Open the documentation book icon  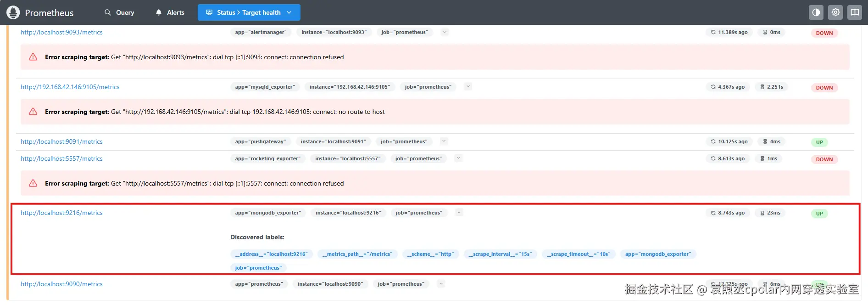(x=855, y=12)
